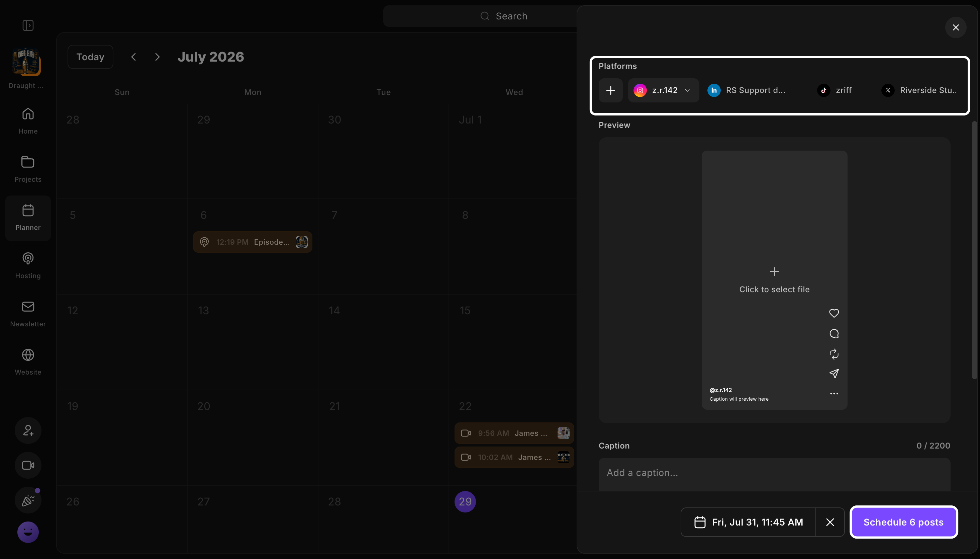
Task: Click the record video camera icon
Action: 28,465
